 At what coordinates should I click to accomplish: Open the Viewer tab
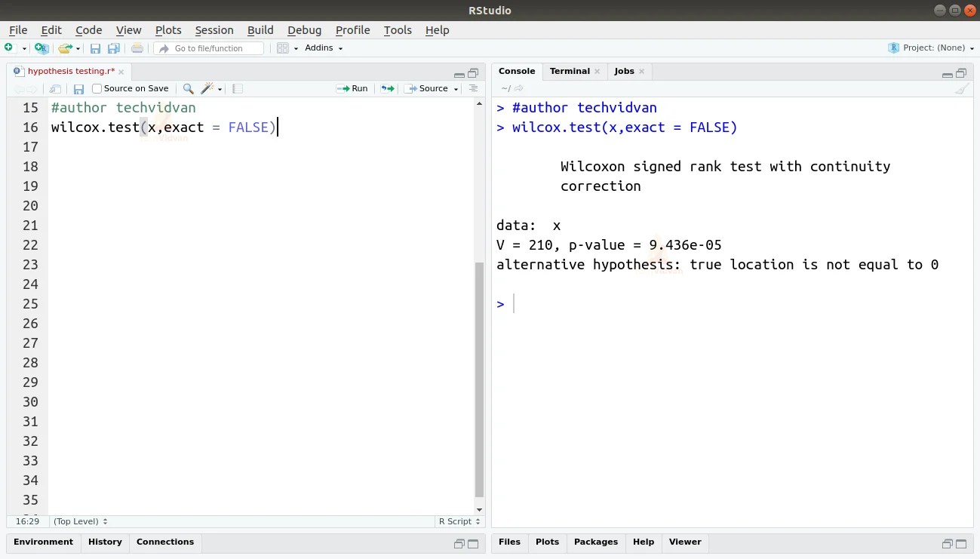(x=685, y=542)
